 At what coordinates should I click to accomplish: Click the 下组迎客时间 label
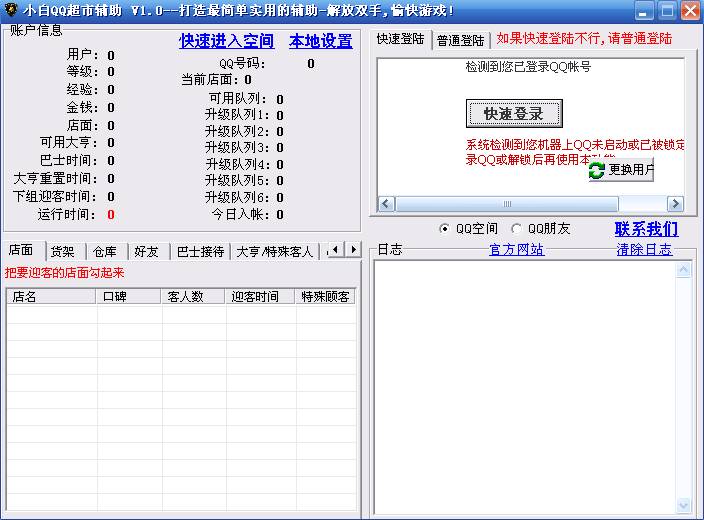tap(55, 197)
